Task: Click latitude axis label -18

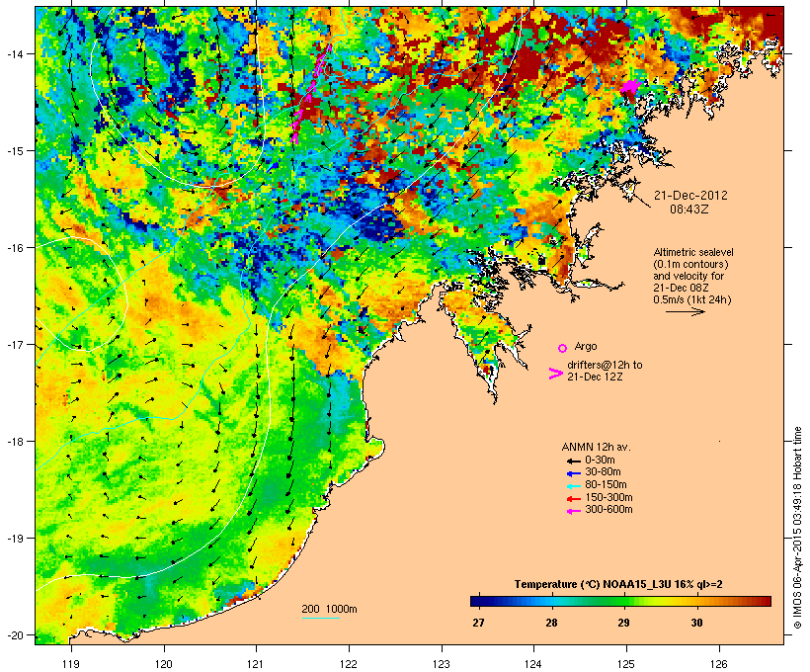Action: coord(14,442)
